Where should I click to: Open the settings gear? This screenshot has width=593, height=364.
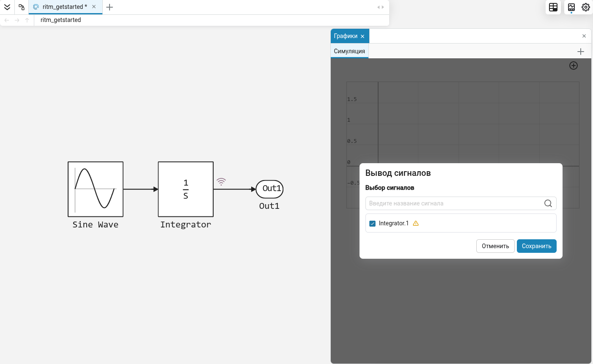[586, 7]
